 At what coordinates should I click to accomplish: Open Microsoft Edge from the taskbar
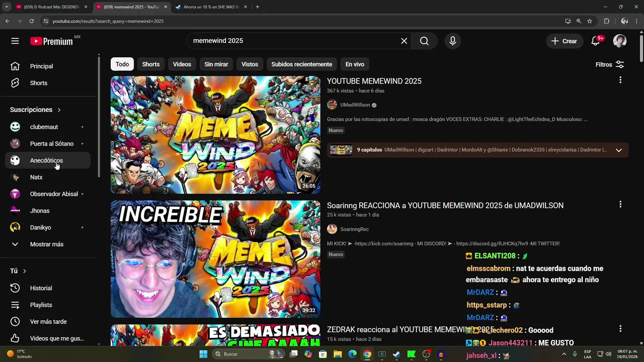point(352,354)
